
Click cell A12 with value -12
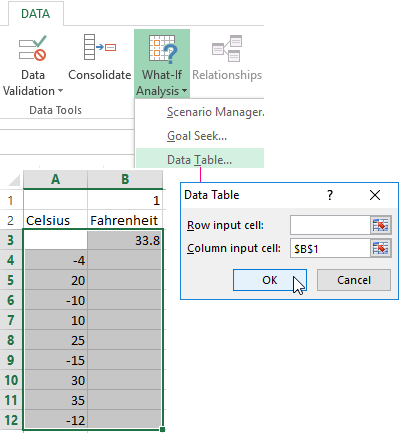coord(55,420)
